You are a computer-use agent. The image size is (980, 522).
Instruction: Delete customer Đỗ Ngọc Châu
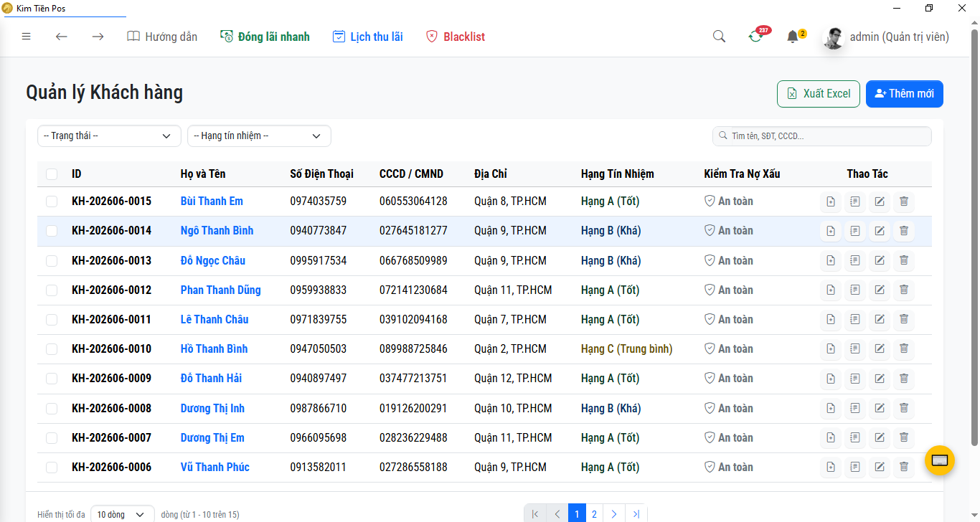[x=904, y=260]
